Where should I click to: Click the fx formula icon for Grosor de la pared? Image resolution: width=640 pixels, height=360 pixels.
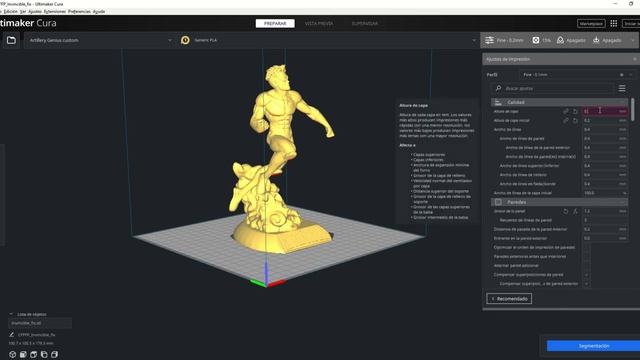(x=575, y=211)
